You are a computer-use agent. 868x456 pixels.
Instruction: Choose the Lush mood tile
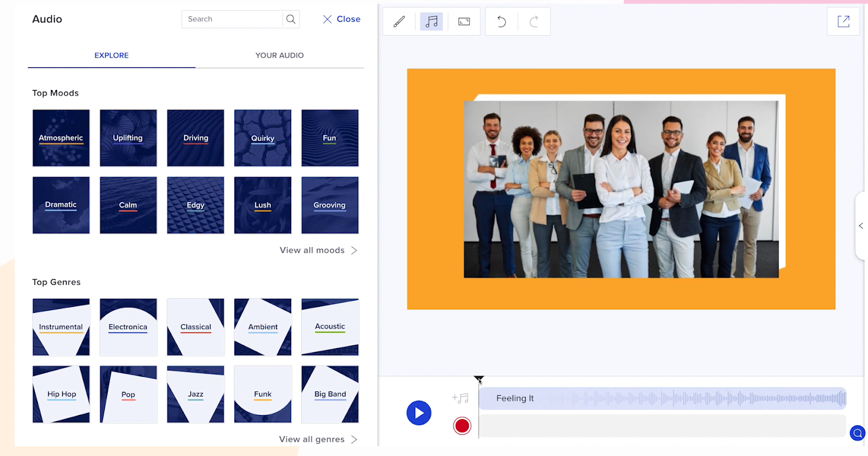pyautogui.click(x=263, y=205)
